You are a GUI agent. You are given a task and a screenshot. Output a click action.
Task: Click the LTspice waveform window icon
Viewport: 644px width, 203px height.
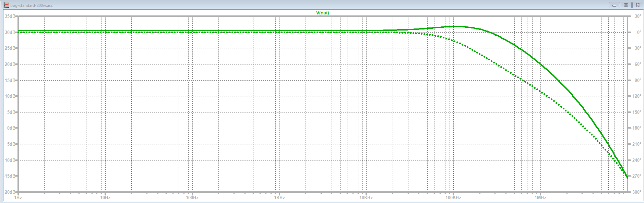[x=6, y=5]
